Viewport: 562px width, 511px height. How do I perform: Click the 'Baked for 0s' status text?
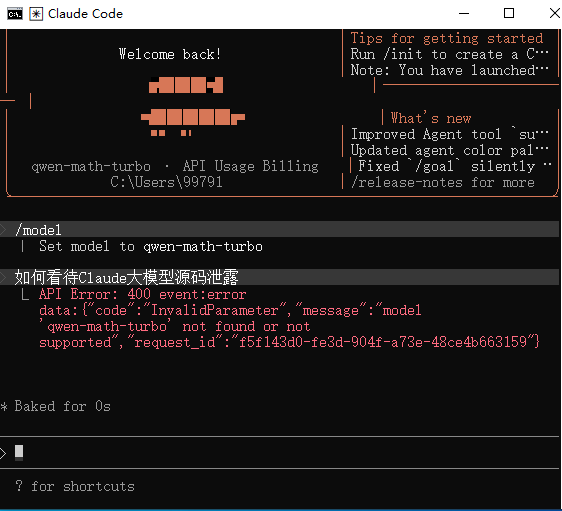62,406
